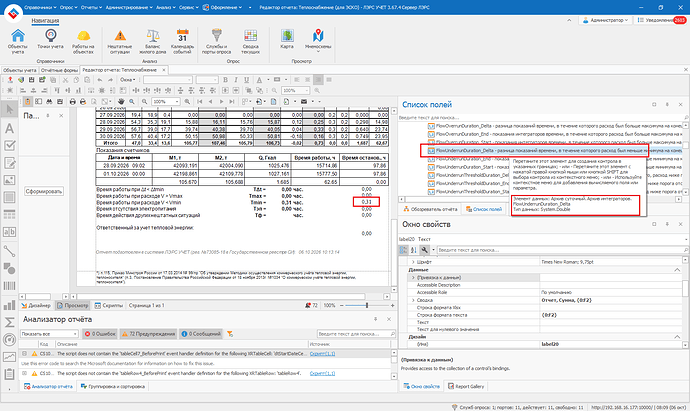Expand the Сводка property row
The width and height of the screenshot is (690, 411).
[x=413, y=300]
